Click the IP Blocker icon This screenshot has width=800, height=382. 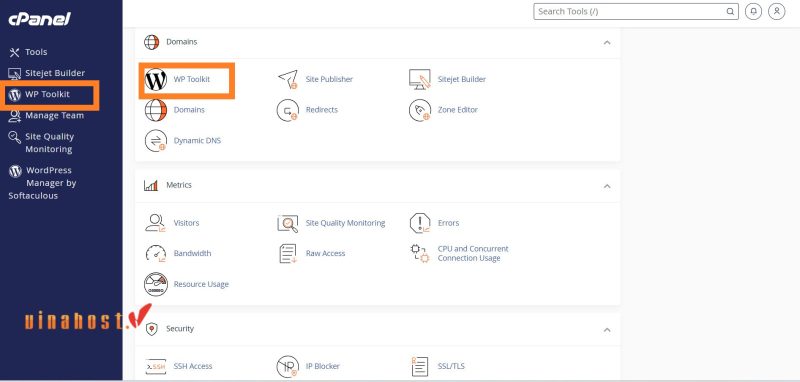coord(288,366)
